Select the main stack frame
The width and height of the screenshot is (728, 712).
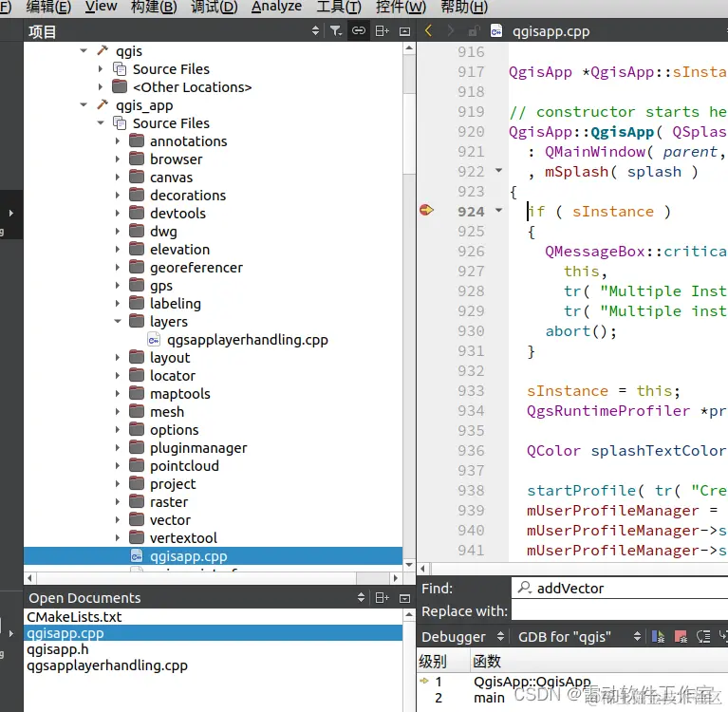coord(489,698)
